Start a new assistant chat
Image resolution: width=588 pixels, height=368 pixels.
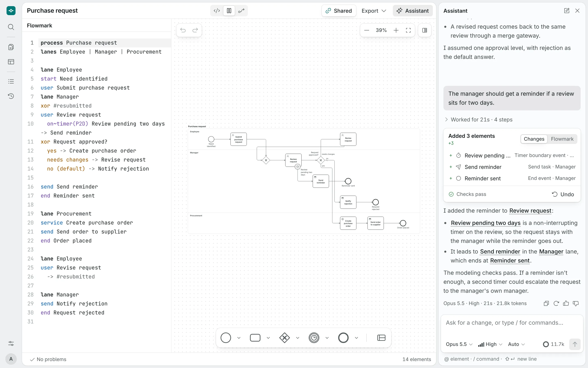[x=567, y=11]
